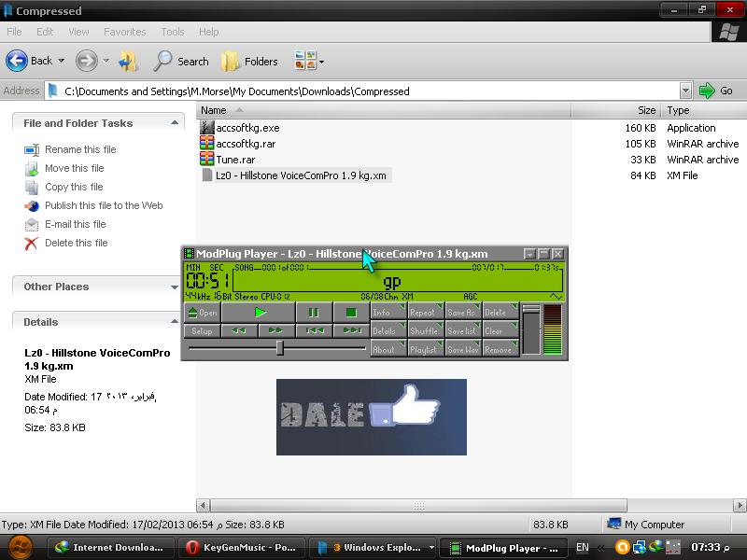Switch to Internet Download Manager taskbar button

[109, 548]
